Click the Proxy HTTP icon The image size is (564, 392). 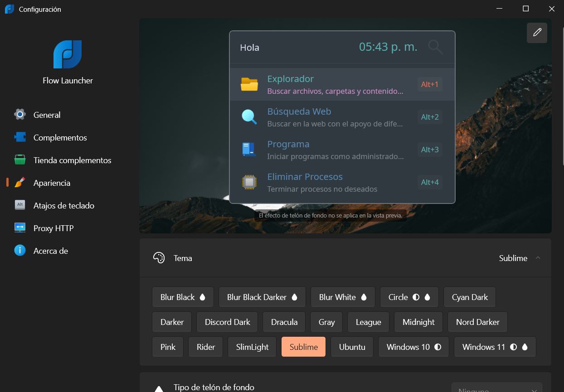pos(20,228)
